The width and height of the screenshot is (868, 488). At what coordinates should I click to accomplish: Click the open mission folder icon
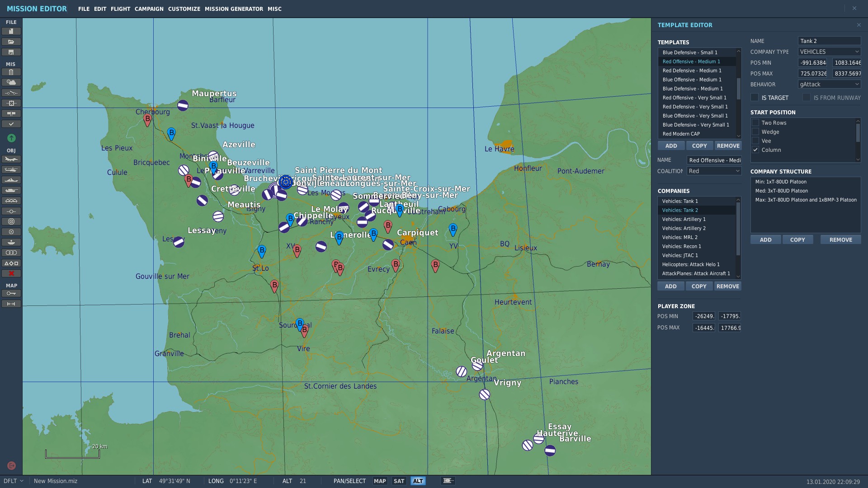pyautogui.click(x=11, y=42)
